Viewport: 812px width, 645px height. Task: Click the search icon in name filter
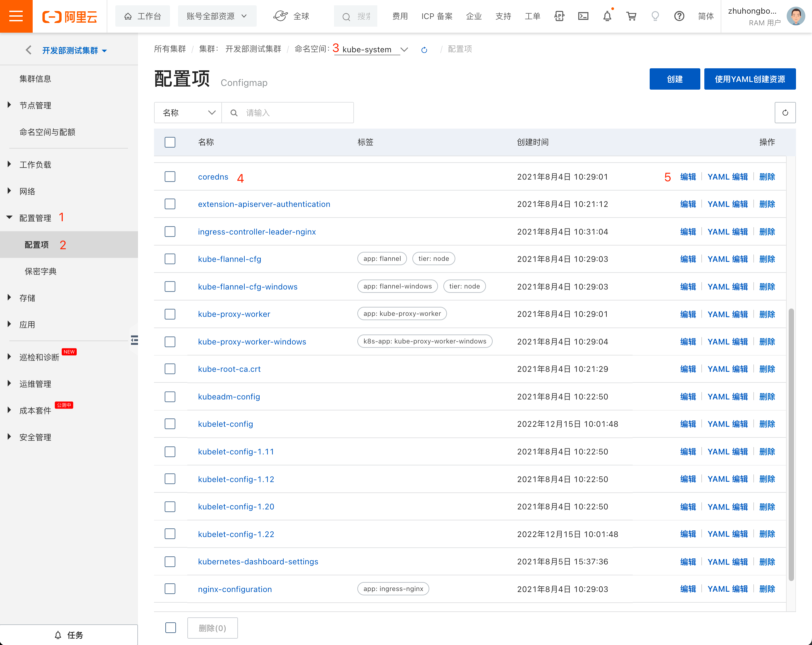coord(234,113)
